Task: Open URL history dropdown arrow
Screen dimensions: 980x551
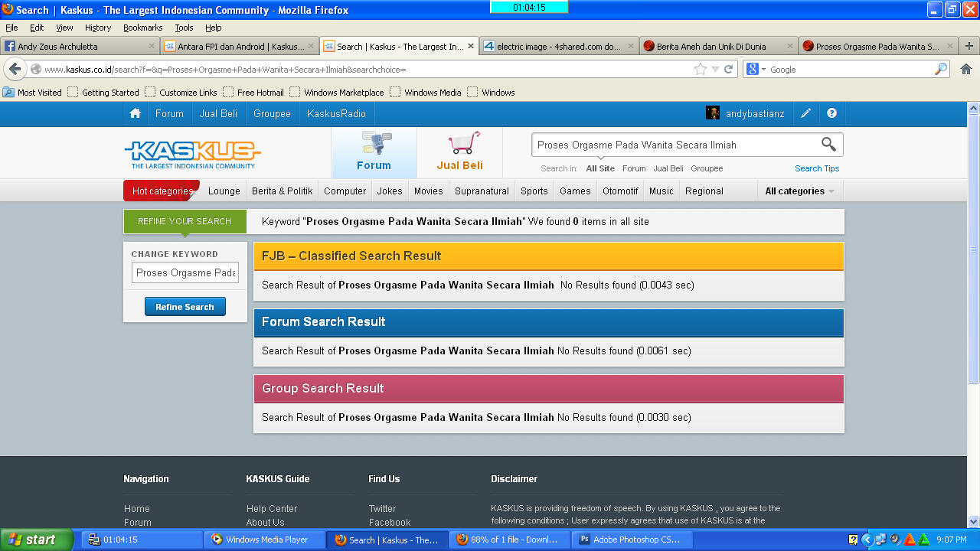Action: coord(715,69)
